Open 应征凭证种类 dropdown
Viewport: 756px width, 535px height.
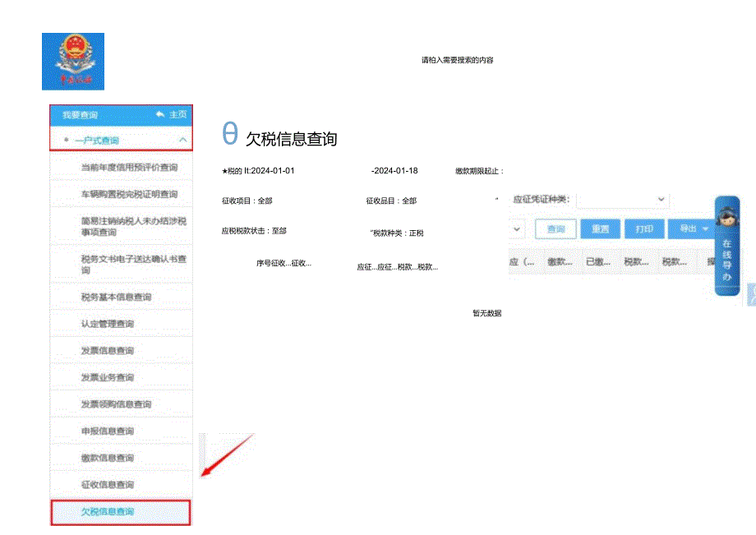622,199
